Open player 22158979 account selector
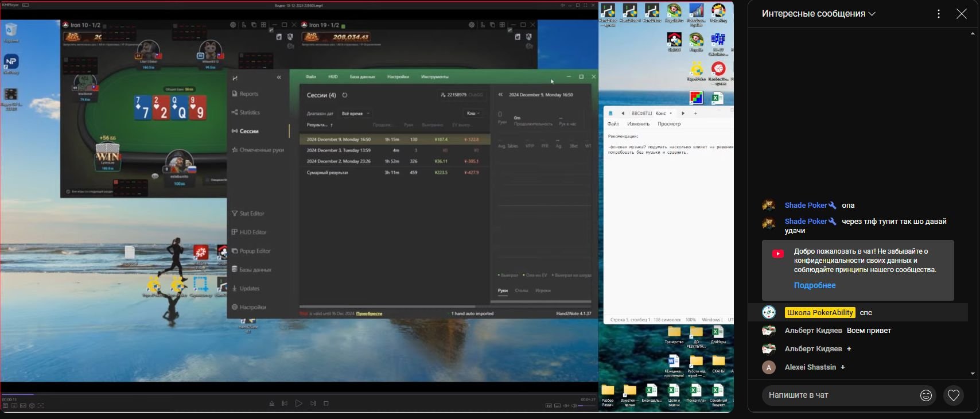 tap(462, 95)
